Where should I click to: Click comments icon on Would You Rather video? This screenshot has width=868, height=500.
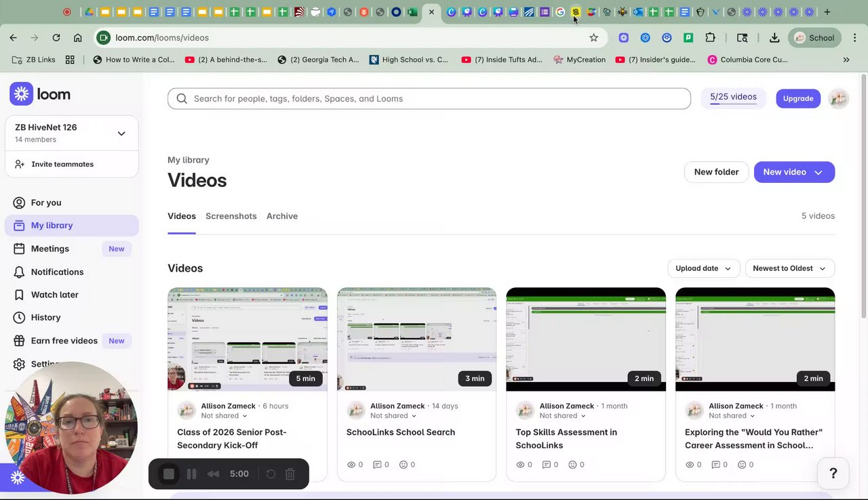click(x=716, y=465)
